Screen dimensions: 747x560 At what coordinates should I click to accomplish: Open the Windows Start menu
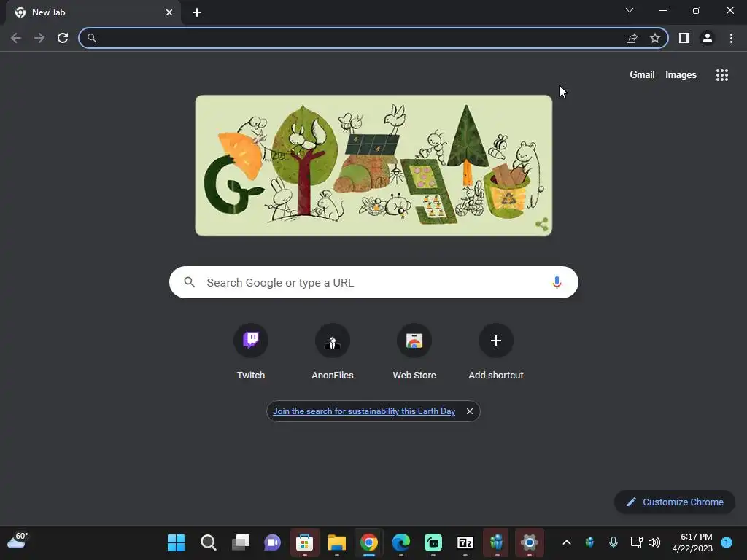177,542
